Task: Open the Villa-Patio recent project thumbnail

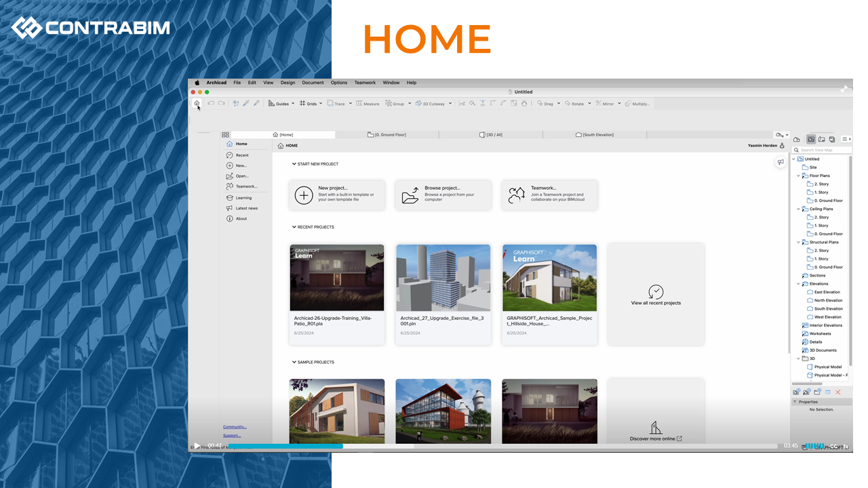Action: click(337, 278)
